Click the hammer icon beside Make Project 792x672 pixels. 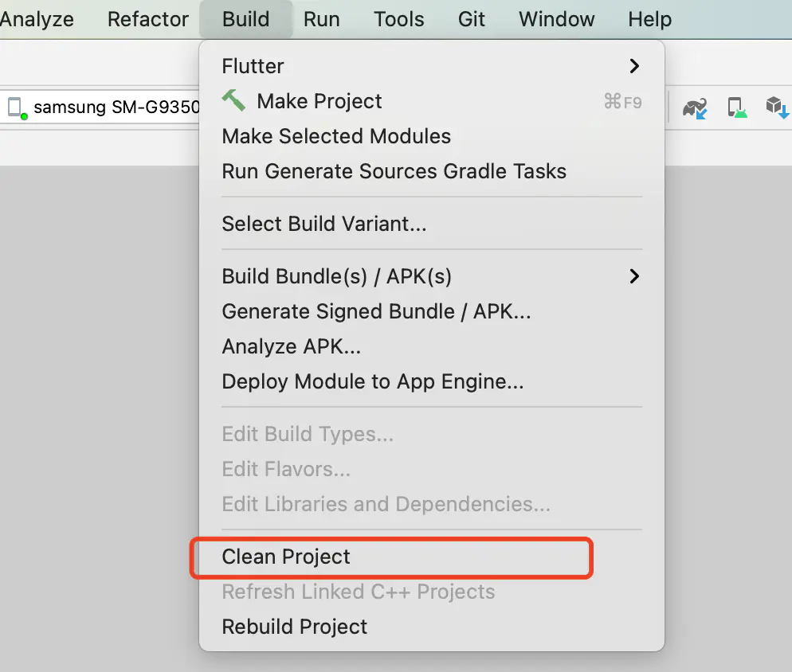point(234,100)
